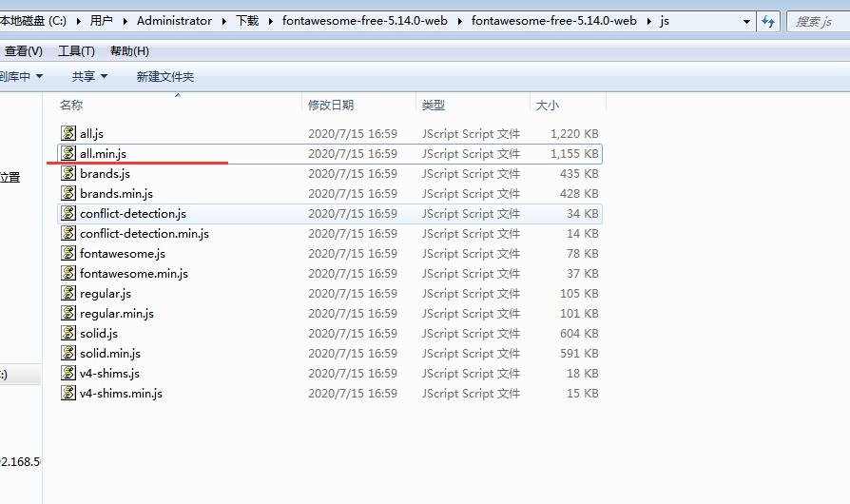Select the solid.js file name
850x504 pixels.
(x=99, y=334)
